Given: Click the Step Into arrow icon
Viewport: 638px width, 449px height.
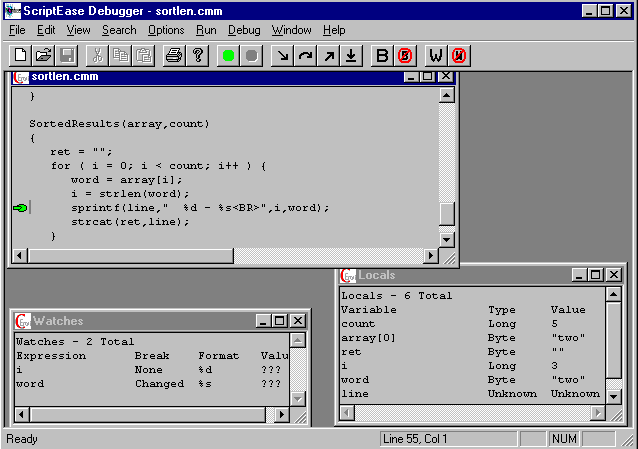Looking at the screenshot, I should point(282,55).
